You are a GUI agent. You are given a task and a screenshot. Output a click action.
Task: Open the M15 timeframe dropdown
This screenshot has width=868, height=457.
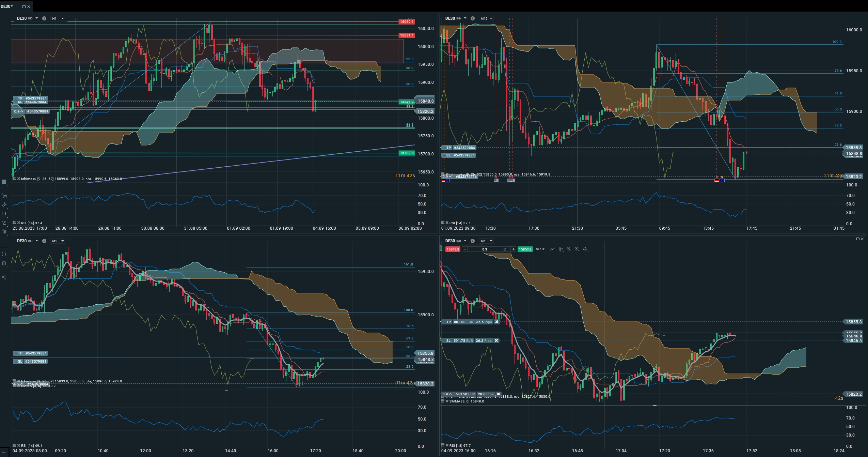[486, 18]
